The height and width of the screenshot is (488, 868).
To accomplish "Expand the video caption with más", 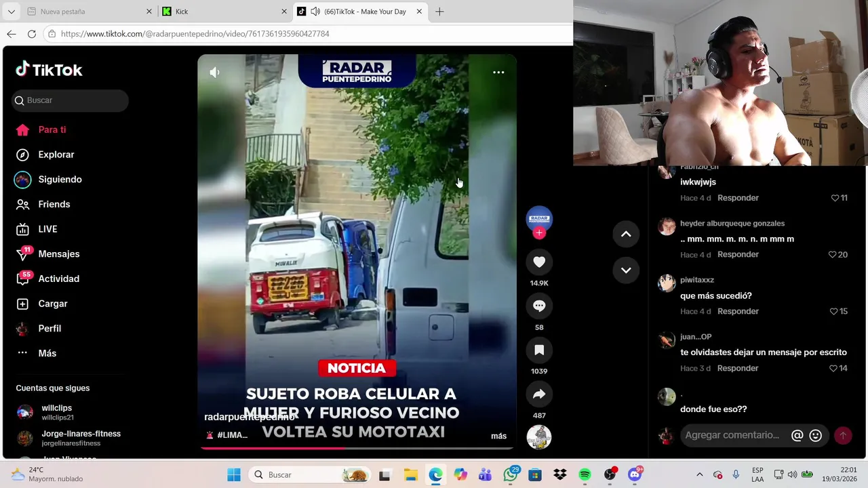I will tap(498, 436).
